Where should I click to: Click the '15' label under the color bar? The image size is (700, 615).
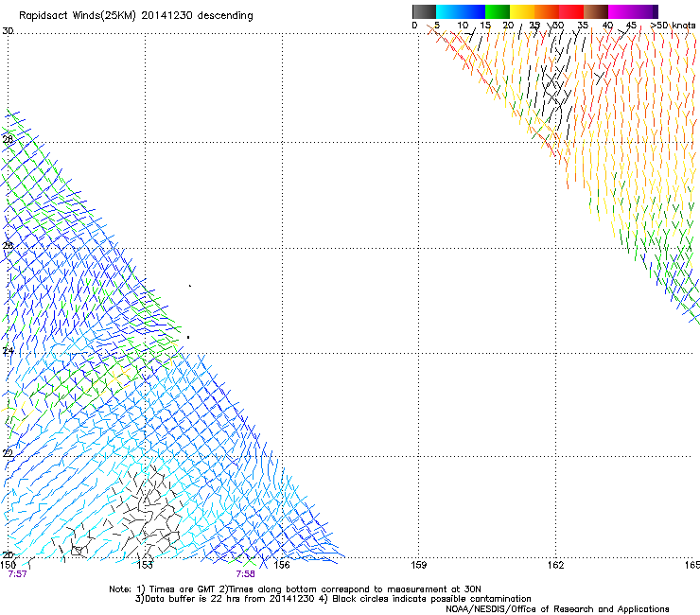pyautogui.click(x=485, y=26)
